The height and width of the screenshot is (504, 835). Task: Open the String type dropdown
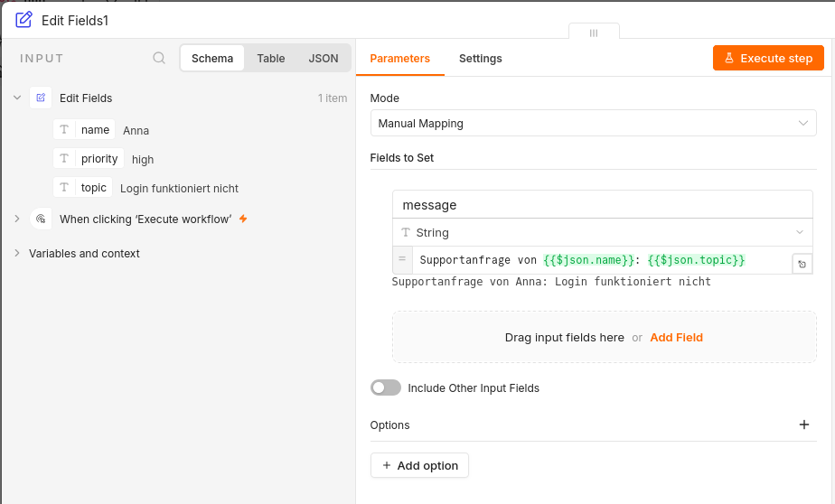coord(602,232)
